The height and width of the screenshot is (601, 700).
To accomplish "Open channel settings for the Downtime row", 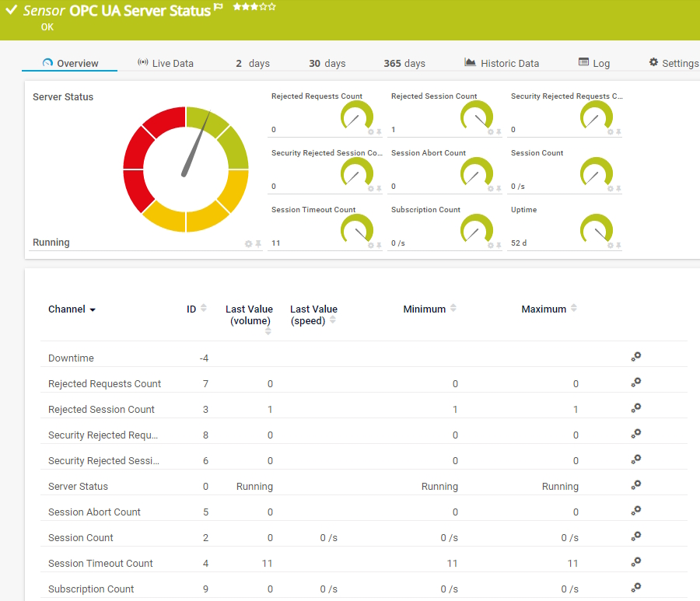I will [635, 357].
